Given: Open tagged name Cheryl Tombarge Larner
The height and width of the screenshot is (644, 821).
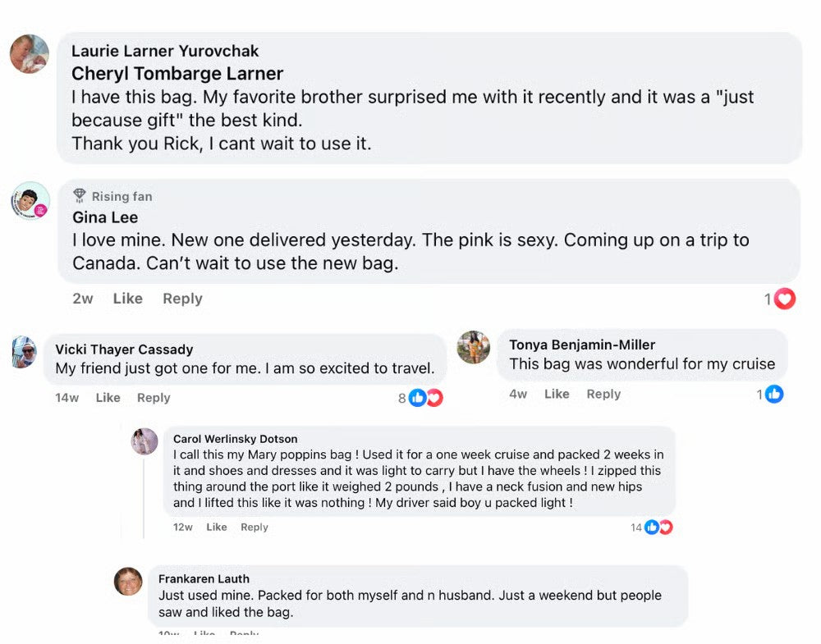Looking at the screenshot, I should [177, 74].
